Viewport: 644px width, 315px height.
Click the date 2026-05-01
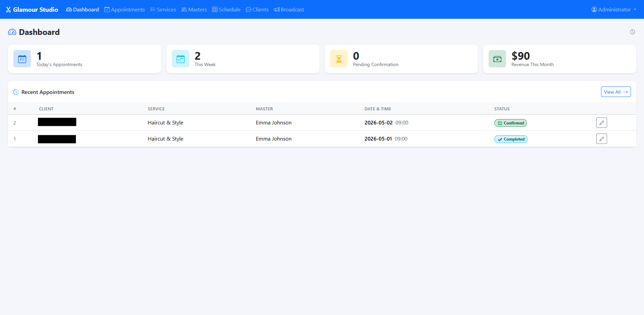coord(378,139)
